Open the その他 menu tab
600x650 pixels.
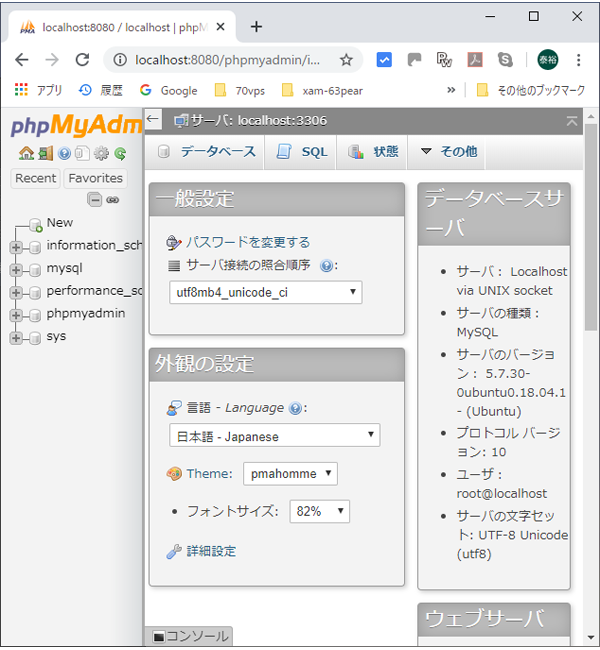coord(447,152)
